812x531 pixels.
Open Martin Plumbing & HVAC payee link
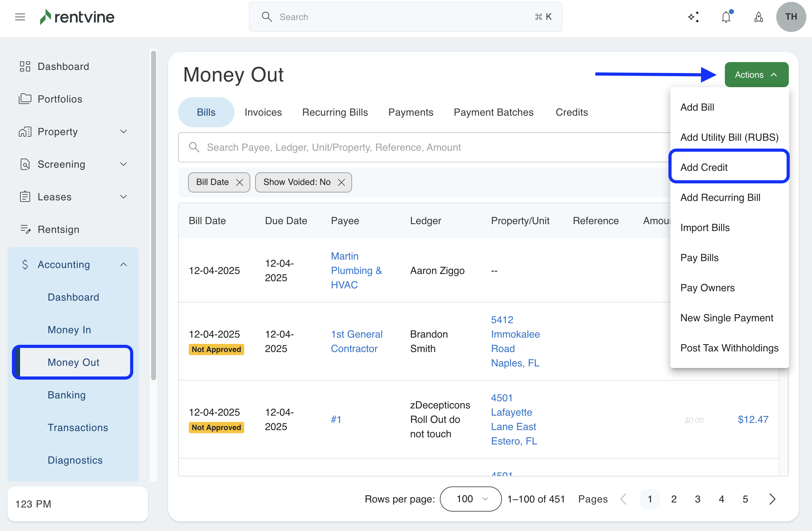(x=356, y=270)
